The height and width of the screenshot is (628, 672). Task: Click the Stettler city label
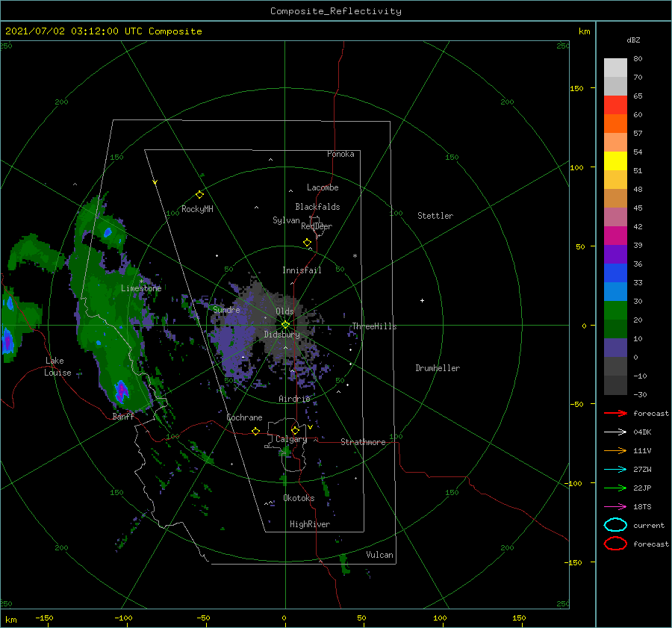435,216
